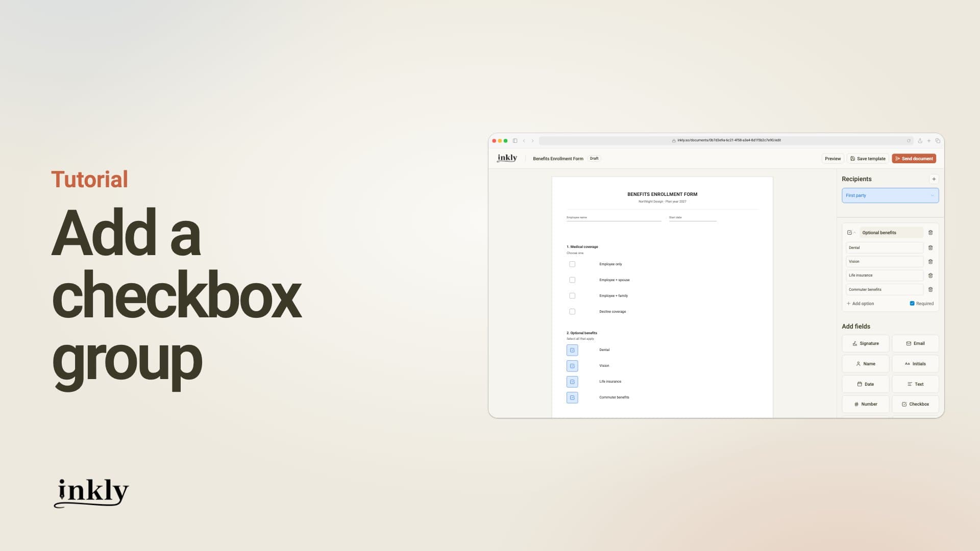Select the Life insurance checkbox field on the document
The width and height of the screenshot is (980, 551).
(x=572, y=382)
